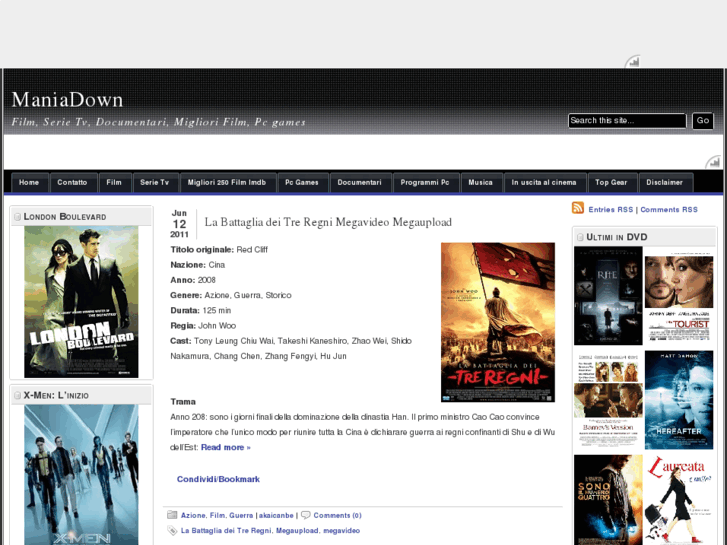Open the Guerra category link
The height and width of the screenshot is (545, 727).
[241, 515]
